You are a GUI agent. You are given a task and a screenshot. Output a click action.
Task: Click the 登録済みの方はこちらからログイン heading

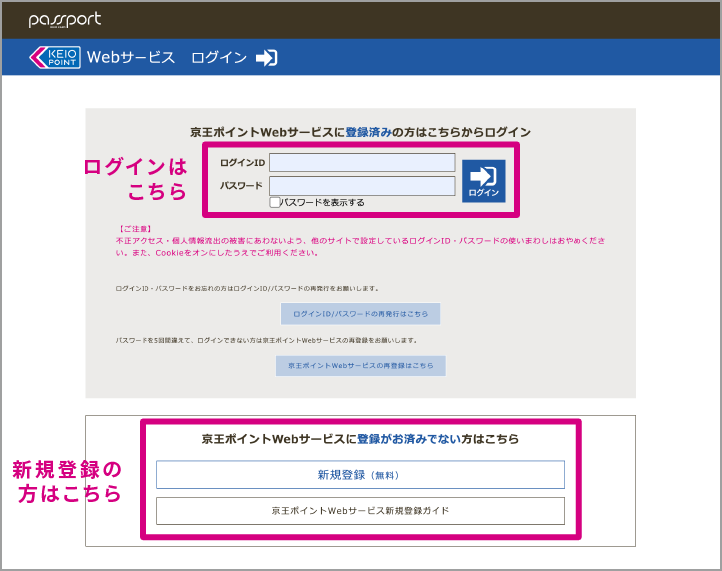360,131
